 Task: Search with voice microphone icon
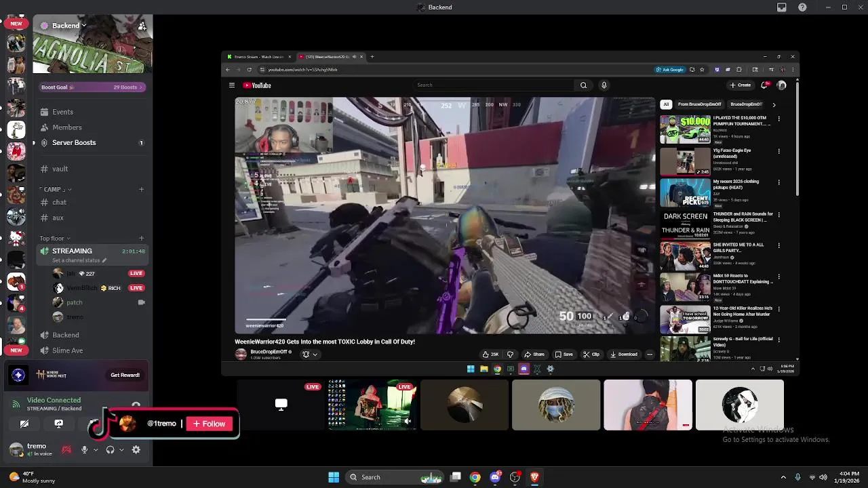click(604, 85)
